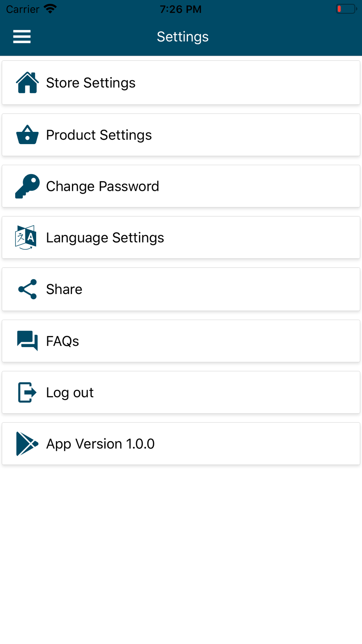Tap the key icon for Change Password
The height and width of the screenshot is (644, 362).
27,186
